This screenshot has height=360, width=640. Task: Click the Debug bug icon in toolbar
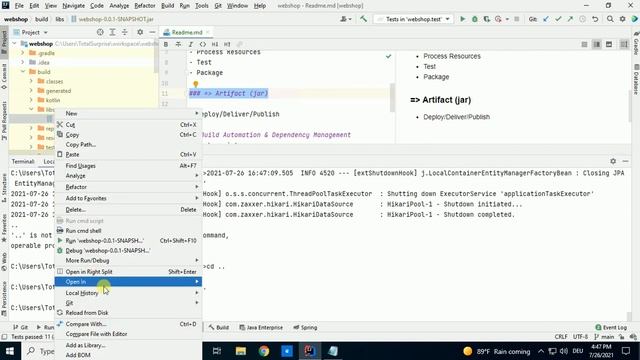474,19
